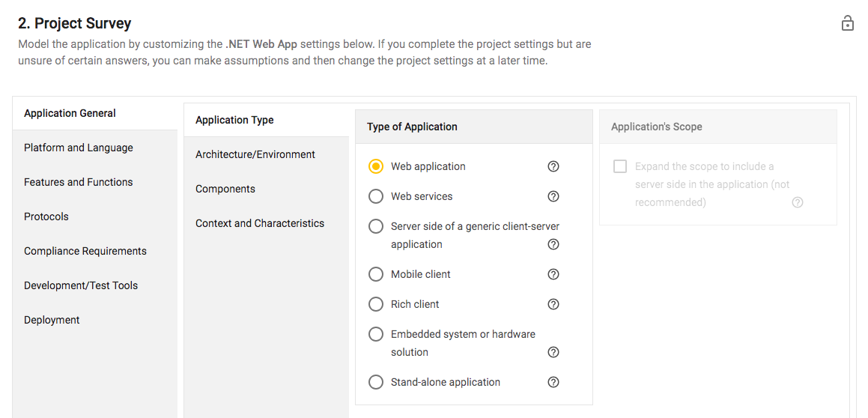Open help icon in Application's Scope panel
Screen dimensions: 868x418
coord(798,202)
